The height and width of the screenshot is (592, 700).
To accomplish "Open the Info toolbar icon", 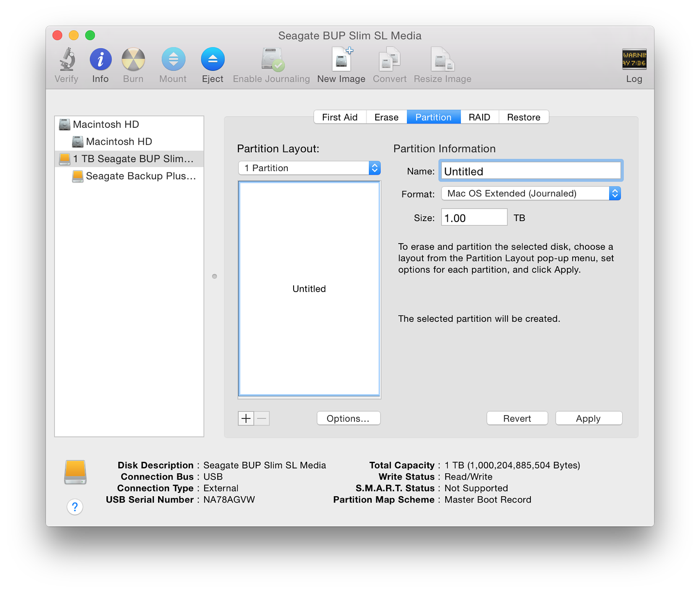I will tap(101, 59).
